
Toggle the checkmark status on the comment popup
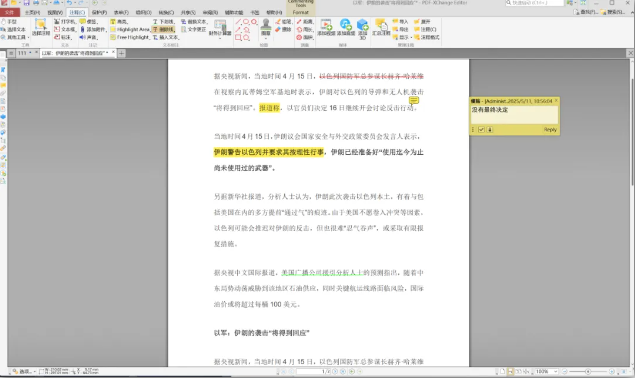(x=481, y=130)
